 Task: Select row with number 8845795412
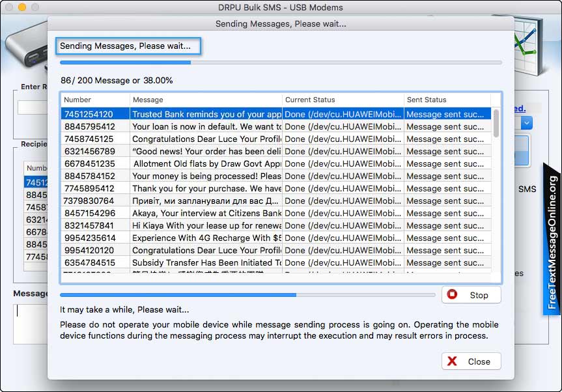click(276, 126)
